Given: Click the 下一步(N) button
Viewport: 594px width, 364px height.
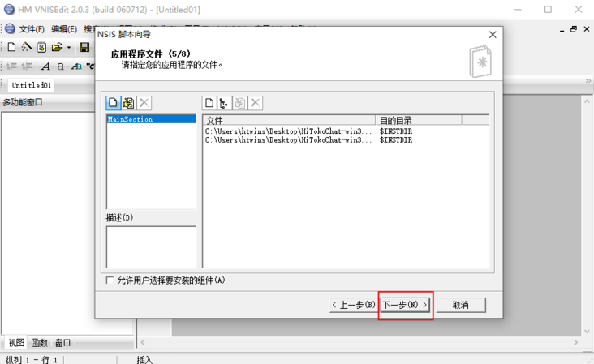Looking at the screenshot, I should pos(405,305).
